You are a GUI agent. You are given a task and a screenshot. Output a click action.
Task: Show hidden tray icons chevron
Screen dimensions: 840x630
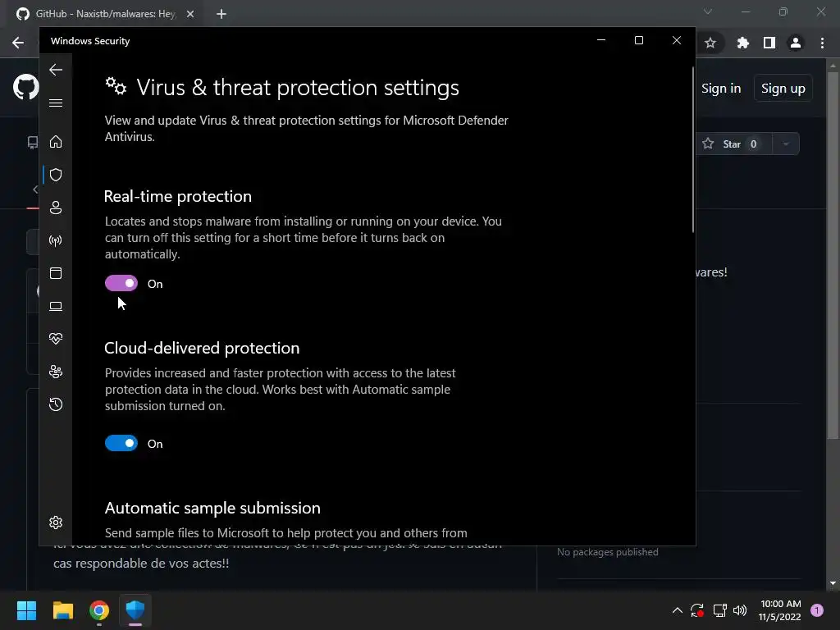[677, 610]
